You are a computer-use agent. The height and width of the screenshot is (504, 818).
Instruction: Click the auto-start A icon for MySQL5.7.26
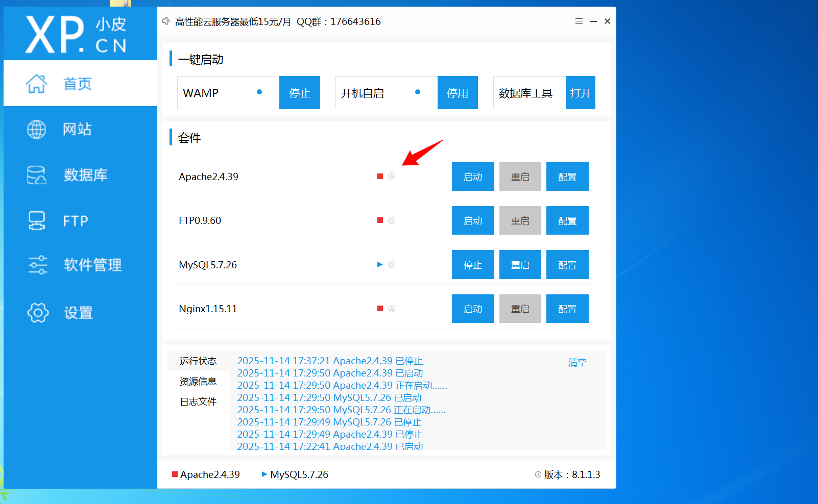[392, 264]
